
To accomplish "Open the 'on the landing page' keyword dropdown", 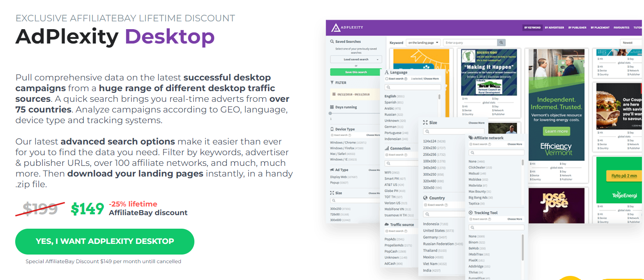I will [x=424, y=43].
